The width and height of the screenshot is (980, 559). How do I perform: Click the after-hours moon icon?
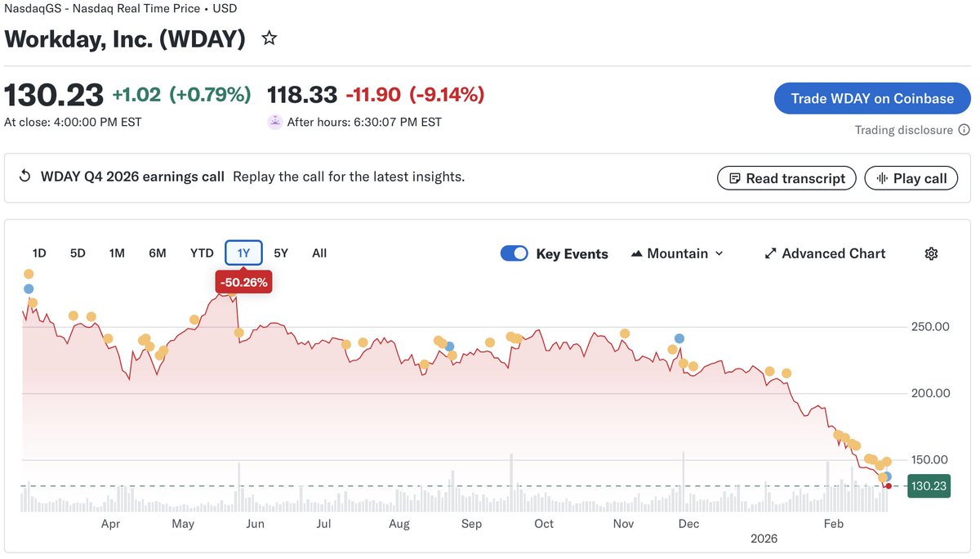coord(275,122)
